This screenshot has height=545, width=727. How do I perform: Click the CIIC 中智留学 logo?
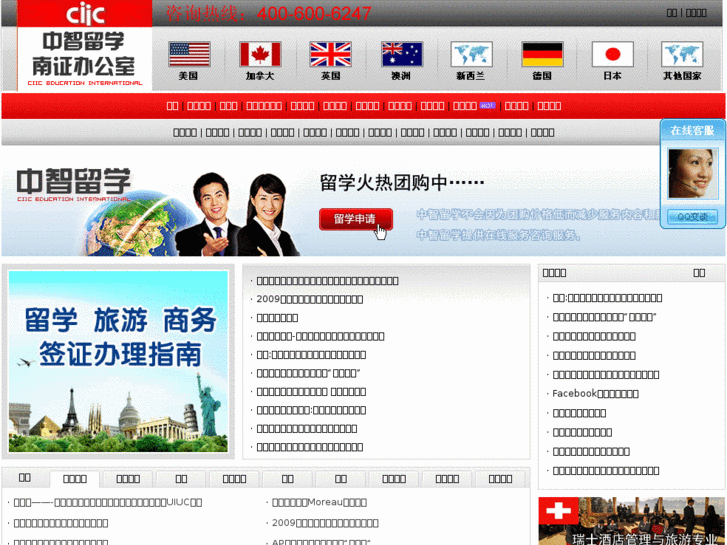pyautogui.click(x=84, y=45)
